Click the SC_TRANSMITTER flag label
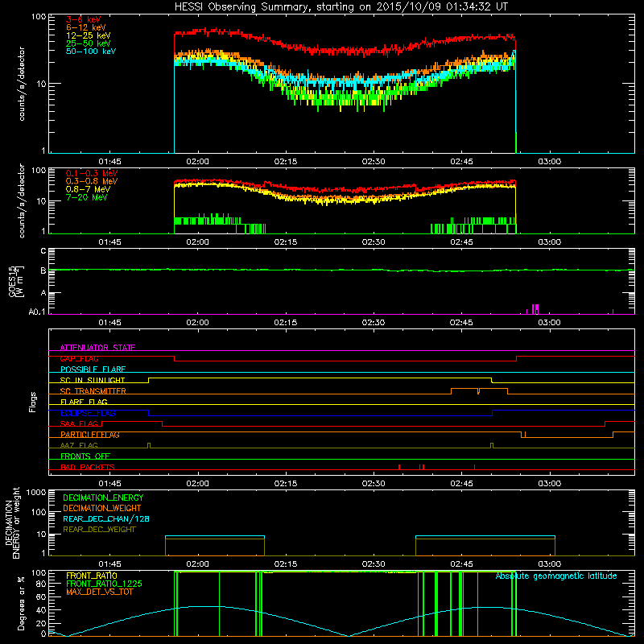Screen dimensions: 644x644 coord(93,391)
